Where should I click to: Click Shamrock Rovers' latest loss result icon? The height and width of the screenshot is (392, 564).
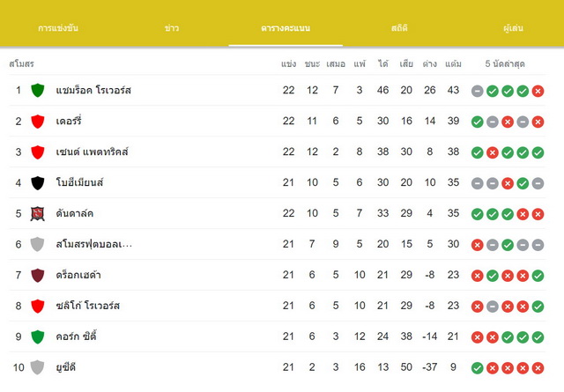(538, 91)
